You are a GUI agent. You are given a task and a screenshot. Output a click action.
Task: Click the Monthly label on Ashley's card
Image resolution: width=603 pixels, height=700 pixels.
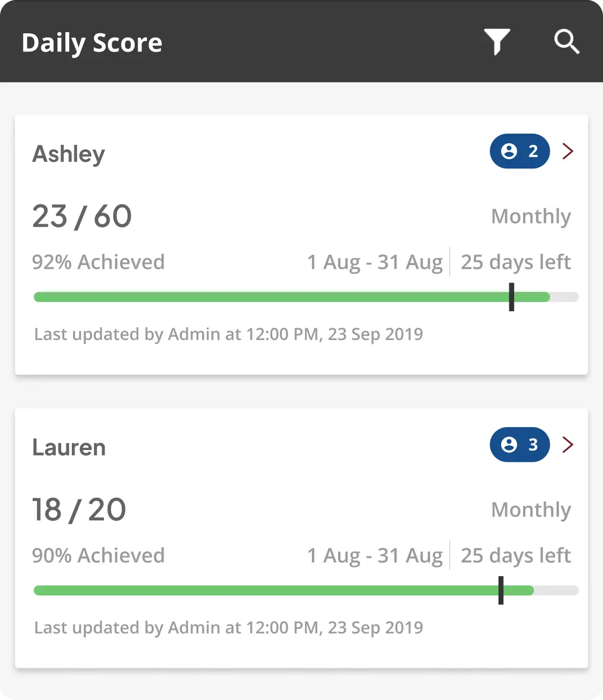pyautogui.click(x=531, y=217)
